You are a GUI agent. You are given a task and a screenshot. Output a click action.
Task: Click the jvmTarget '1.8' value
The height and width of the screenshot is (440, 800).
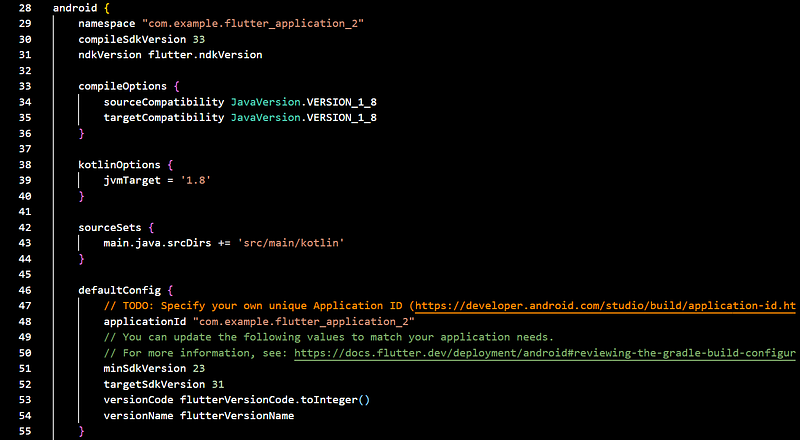coord(196,180)
